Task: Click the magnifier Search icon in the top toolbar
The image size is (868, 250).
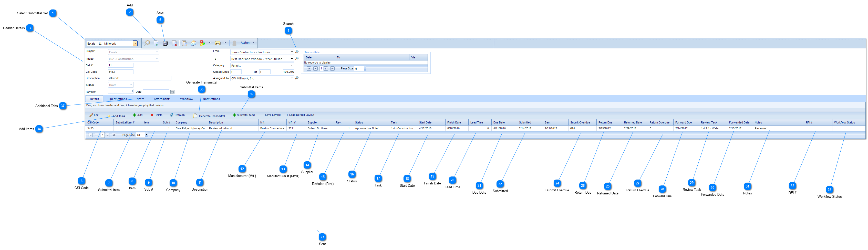Action: [x=147, y=43]
